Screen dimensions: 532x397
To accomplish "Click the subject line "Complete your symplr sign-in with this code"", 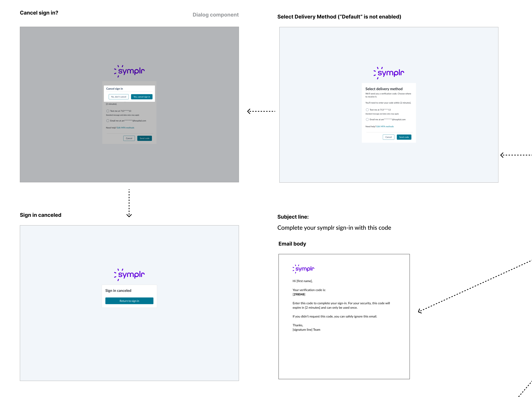I will [x=334, y=228].
